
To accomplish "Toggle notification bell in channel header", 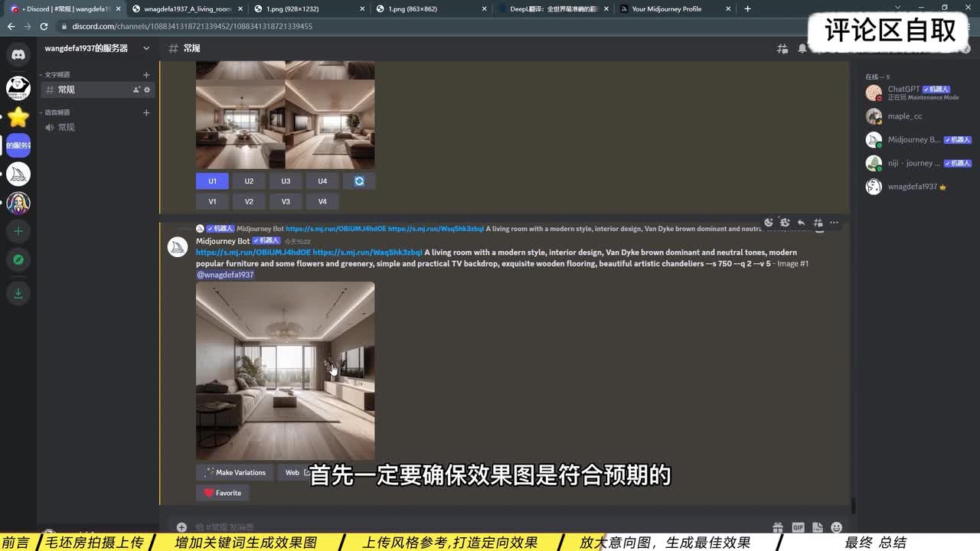I will [802, 48].
